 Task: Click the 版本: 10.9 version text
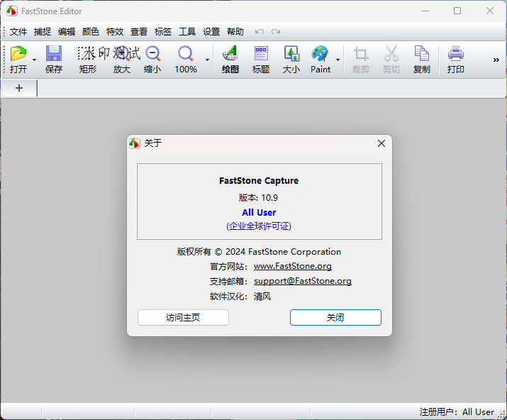click(x=258, y=197)
